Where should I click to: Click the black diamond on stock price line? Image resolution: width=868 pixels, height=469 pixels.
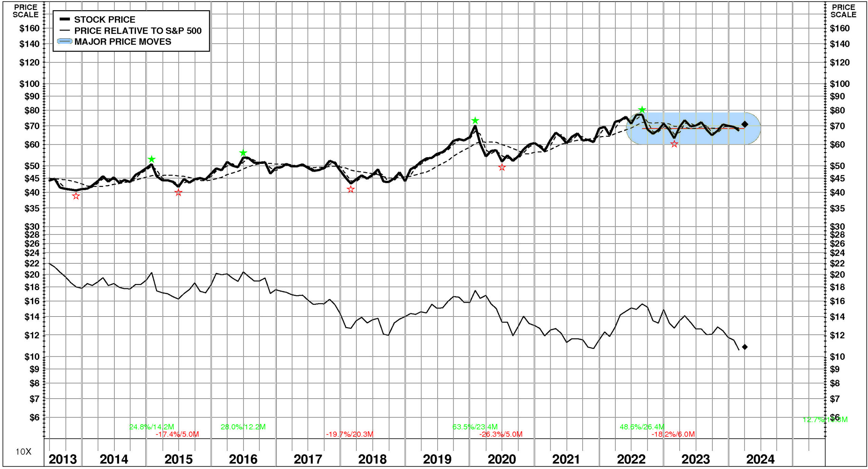pos(745,124)
